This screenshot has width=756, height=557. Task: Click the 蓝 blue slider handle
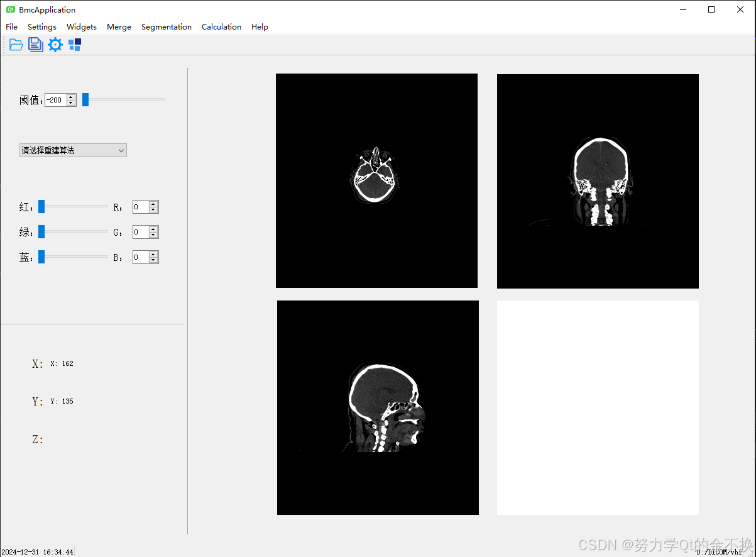(x=41, y=256)
